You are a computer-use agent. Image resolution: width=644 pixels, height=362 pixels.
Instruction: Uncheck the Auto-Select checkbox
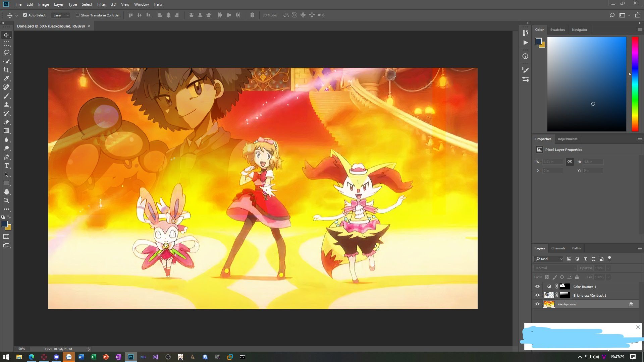25,15
